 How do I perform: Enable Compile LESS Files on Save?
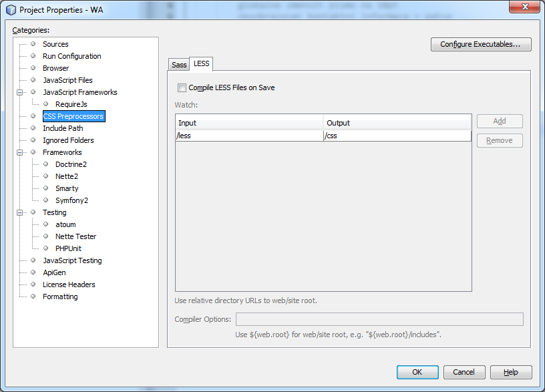click(x=182, y=87)
